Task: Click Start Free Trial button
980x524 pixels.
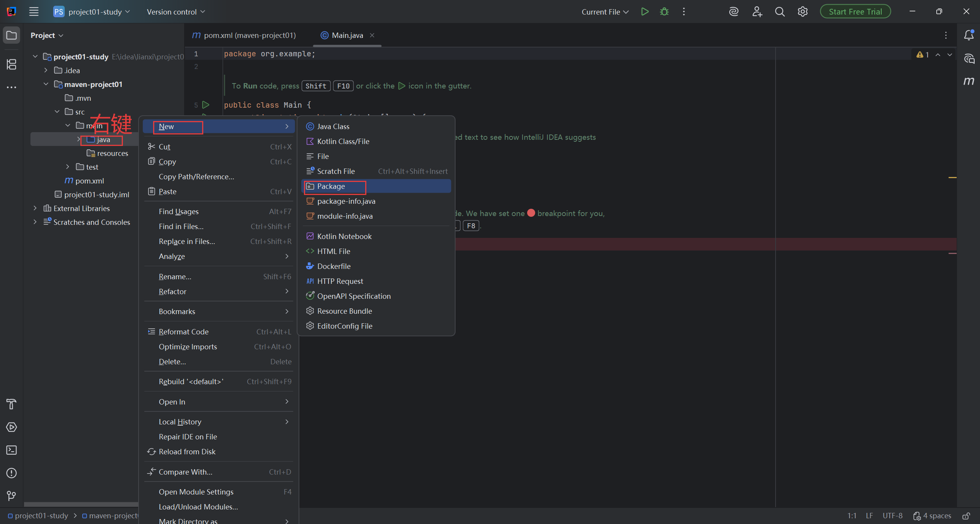Action: (855, 12)
